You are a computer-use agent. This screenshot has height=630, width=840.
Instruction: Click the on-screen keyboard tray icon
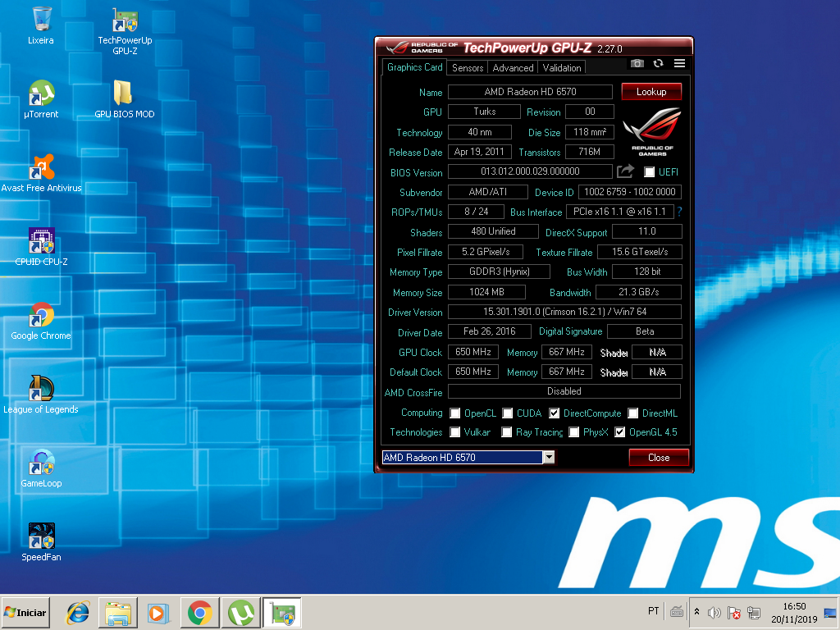point(677,611)
